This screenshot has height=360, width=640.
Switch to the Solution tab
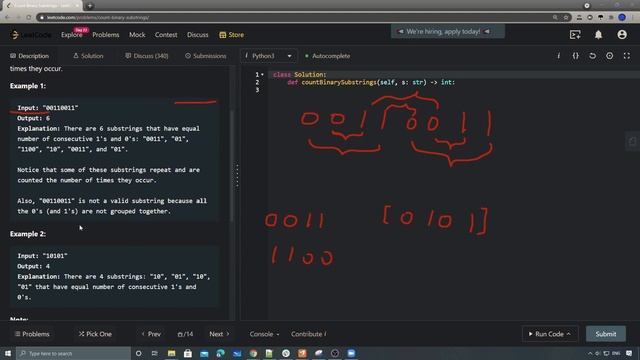(88, 56)
